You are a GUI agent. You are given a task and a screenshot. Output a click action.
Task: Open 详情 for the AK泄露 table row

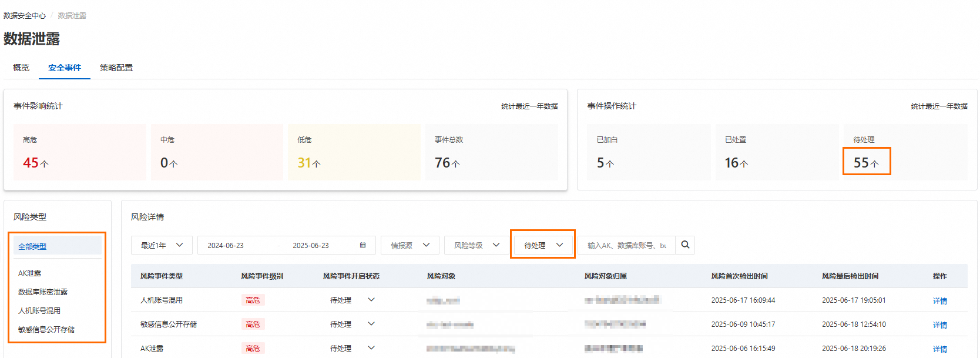point(940,349)
